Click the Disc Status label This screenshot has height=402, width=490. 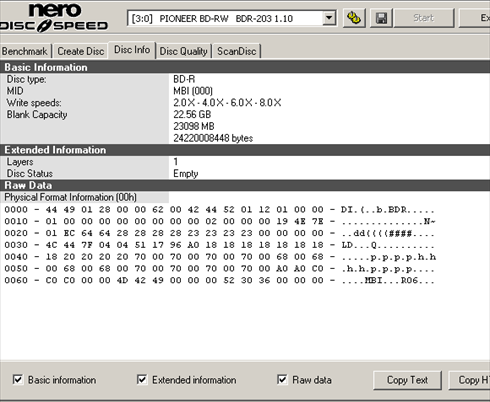30,174
